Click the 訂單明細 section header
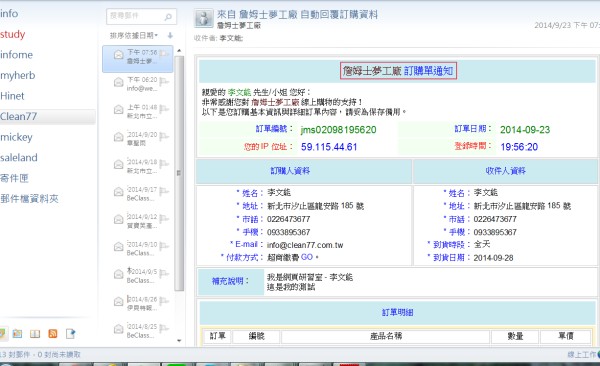Viewport: 600px width, 366px height. (x=398, y=312)
